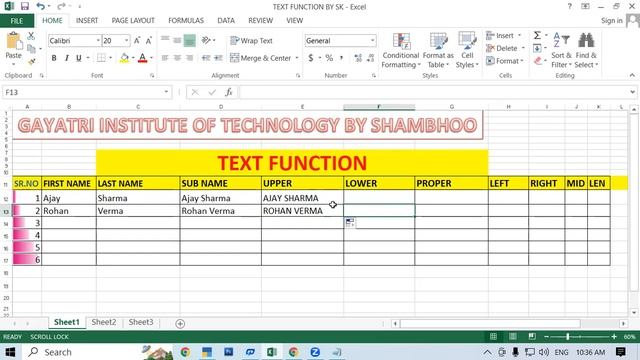Click the Format as Table icon
640x360 pixels.
438,41
